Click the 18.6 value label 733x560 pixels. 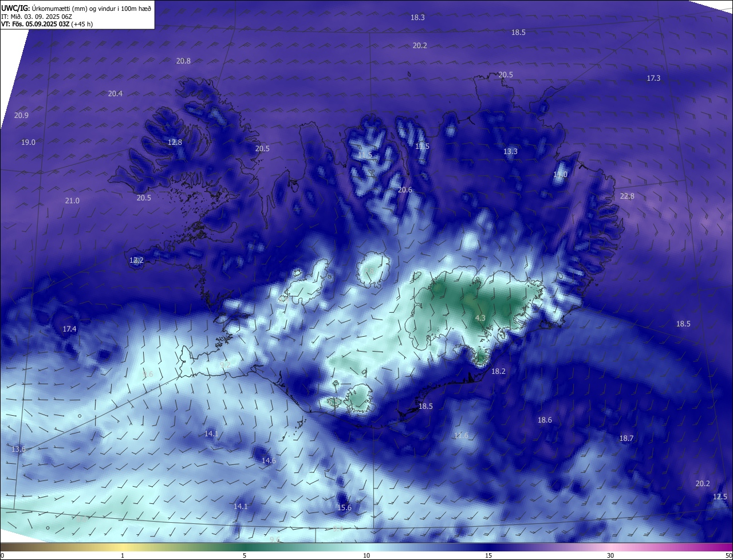[545, 420]
